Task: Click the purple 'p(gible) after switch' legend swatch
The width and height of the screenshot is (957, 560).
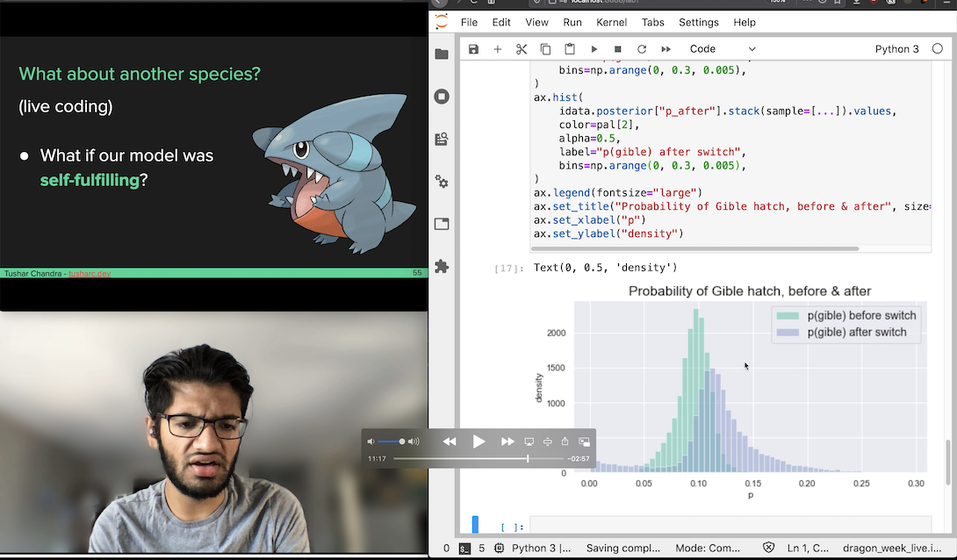Action: point(788,333)
